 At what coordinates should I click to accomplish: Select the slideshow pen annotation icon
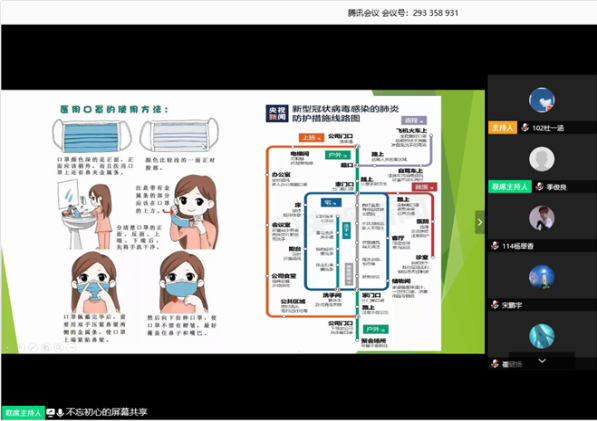(33, 347)
